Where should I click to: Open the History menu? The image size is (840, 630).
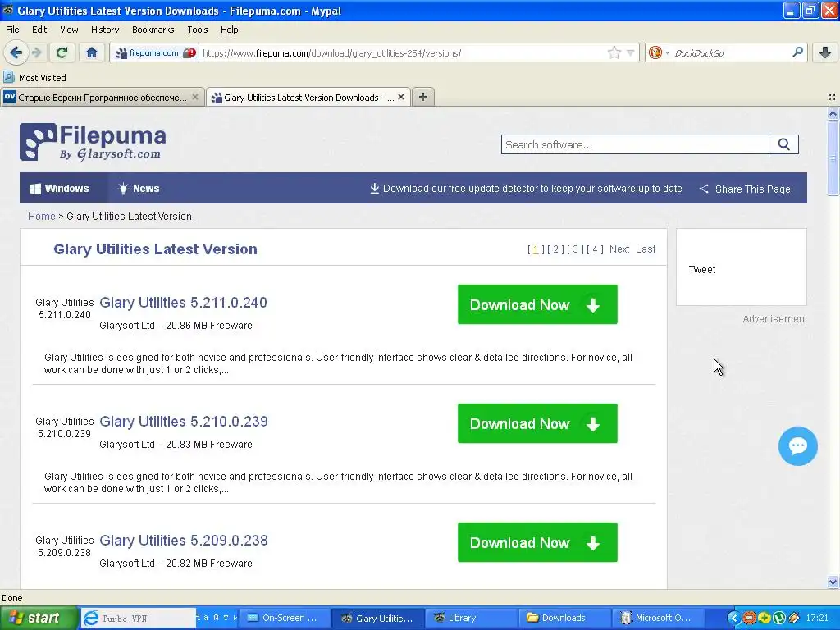coord(104,30)
